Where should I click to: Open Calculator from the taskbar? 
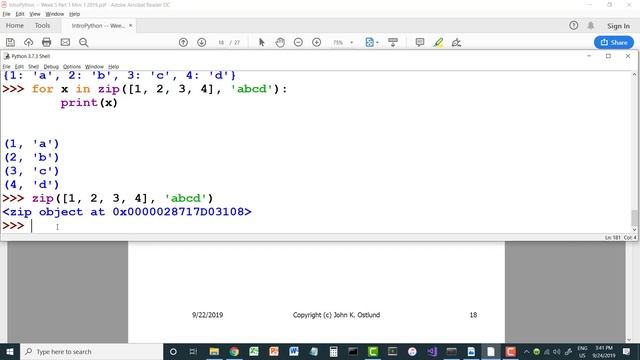tap(333, 351)
